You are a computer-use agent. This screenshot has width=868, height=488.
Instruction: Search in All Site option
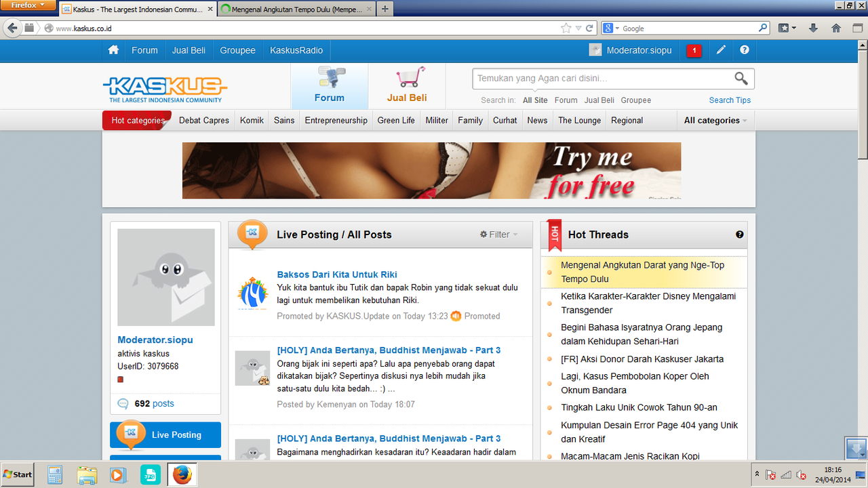click(x=535, y=100)
